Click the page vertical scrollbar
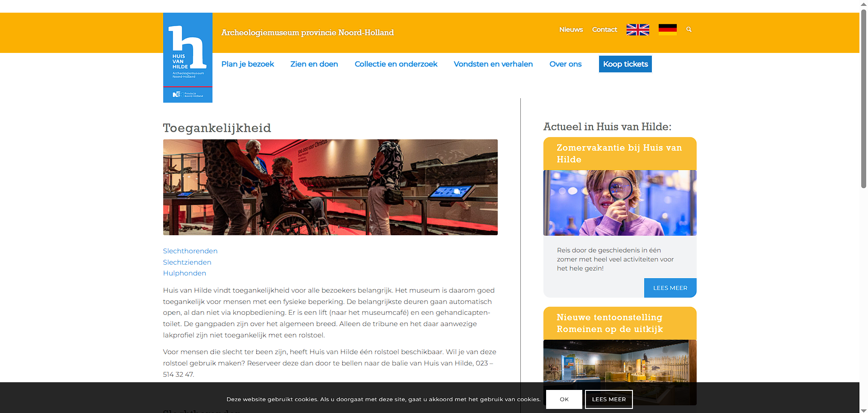Image resolution: width=868 pixels, height=413 pixels. (x=863, y=100)
